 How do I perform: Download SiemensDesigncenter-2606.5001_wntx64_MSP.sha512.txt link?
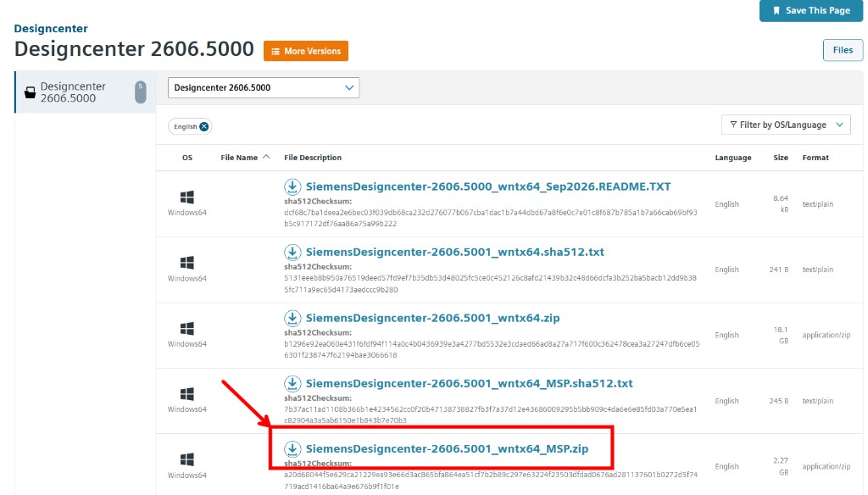click(470, 383)
